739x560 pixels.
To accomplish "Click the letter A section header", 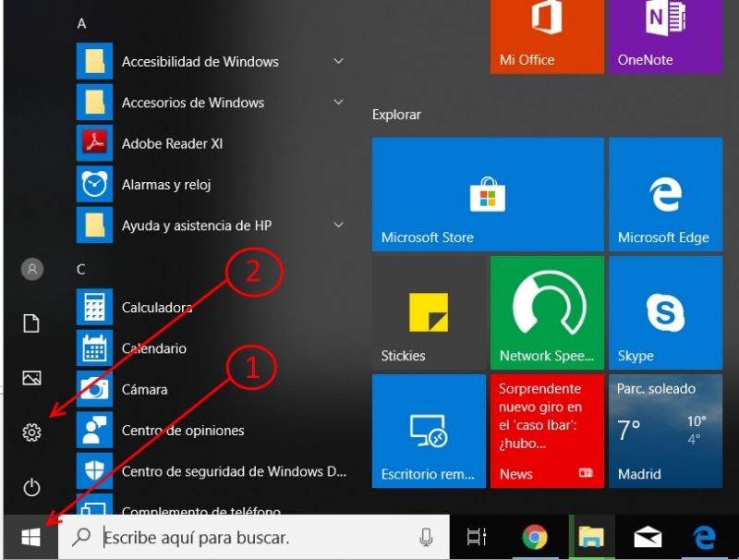I will point(81,23).
